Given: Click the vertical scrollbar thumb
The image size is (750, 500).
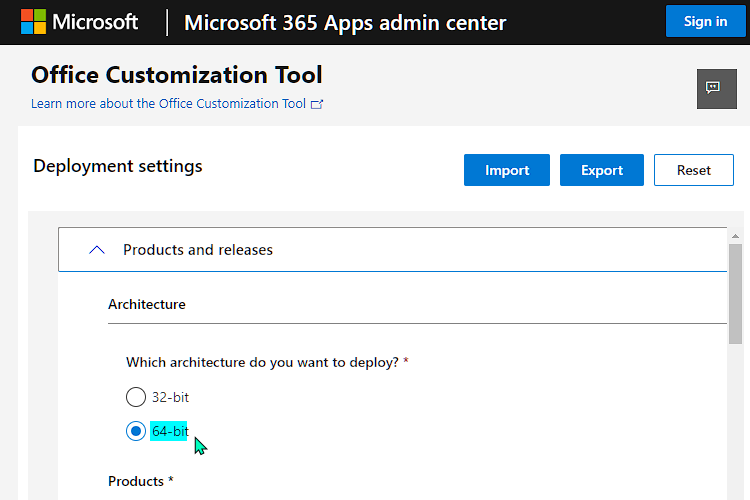Looking at the screenshot, I should tap(735, 294).
